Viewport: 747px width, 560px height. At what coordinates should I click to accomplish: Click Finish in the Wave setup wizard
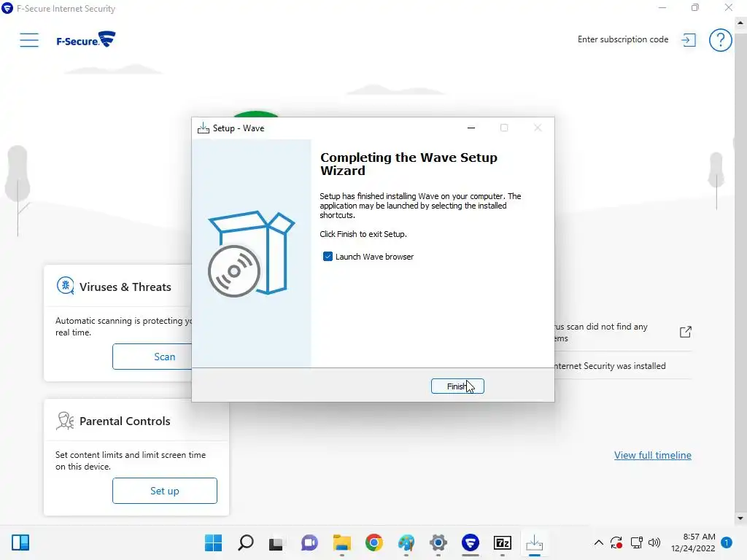(x=457, y=386)
